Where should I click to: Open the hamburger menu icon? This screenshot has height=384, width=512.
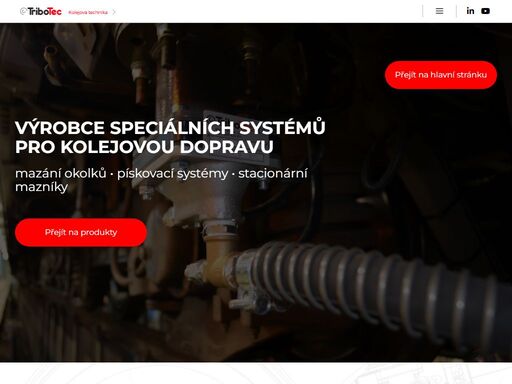[439, 11]
